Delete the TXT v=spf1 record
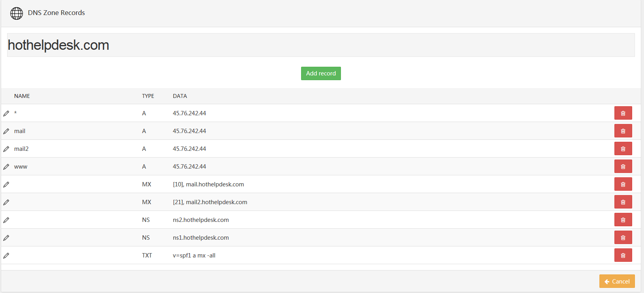Image resolution: width=644 pixels, height=293 pixels. [x=623, y=255]
